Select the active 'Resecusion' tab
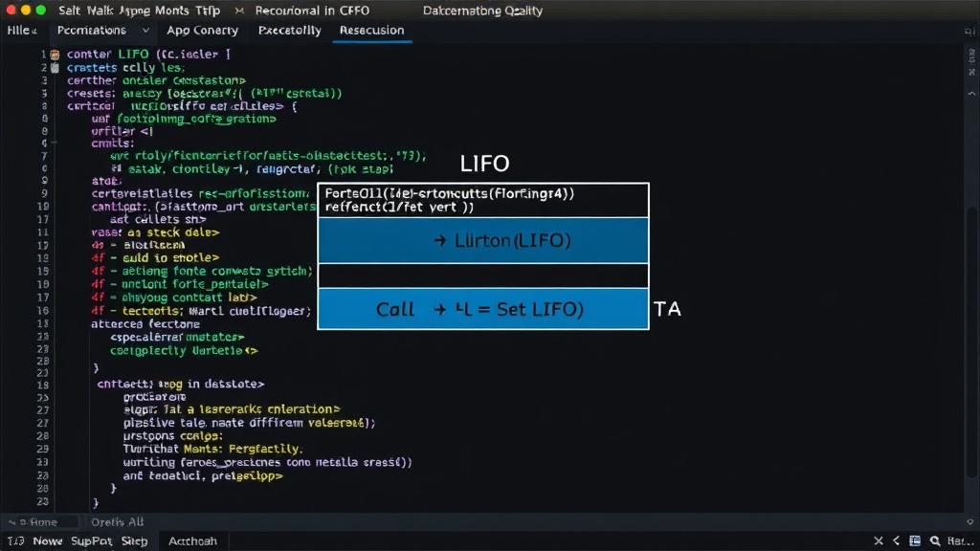 coord(372,31)
